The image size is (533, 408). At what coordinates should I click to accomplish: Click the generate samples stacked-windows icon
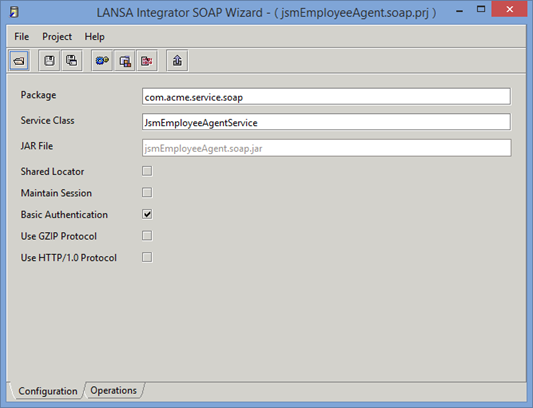coord(125,61)
